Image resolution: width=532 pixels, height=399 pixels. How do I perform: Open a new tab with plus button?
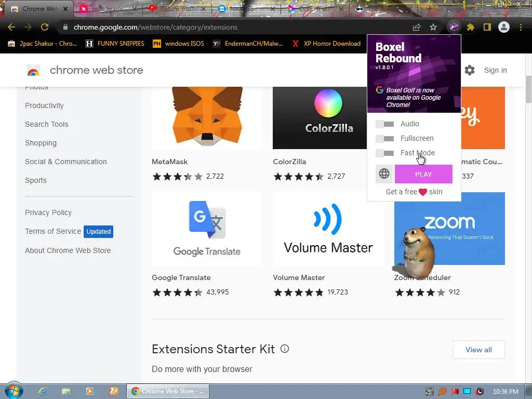(x=429, y=9)
